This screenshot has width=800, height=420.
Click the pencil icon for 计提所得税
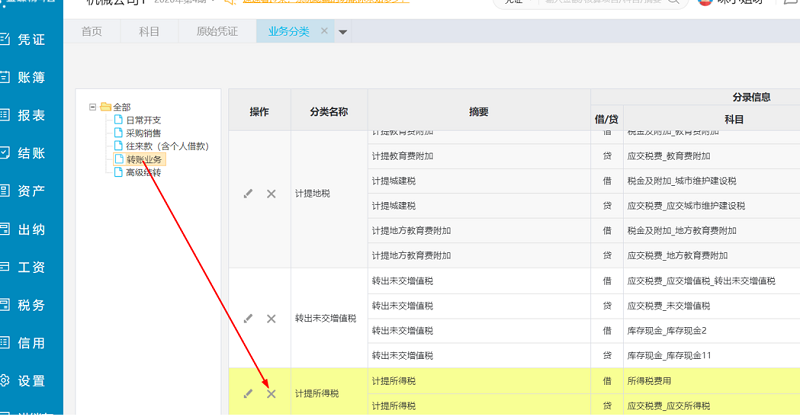click(248, 393)
